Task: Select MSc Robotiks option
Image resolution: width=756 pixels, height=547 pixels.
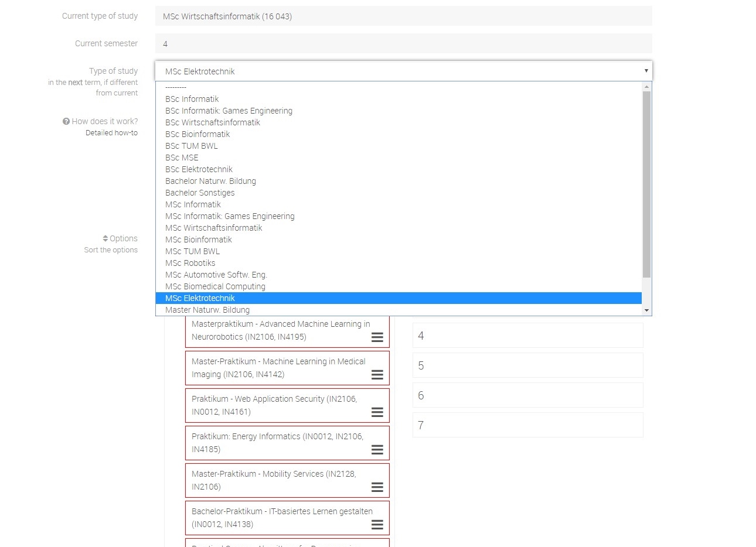Action: tap(399, 263)
